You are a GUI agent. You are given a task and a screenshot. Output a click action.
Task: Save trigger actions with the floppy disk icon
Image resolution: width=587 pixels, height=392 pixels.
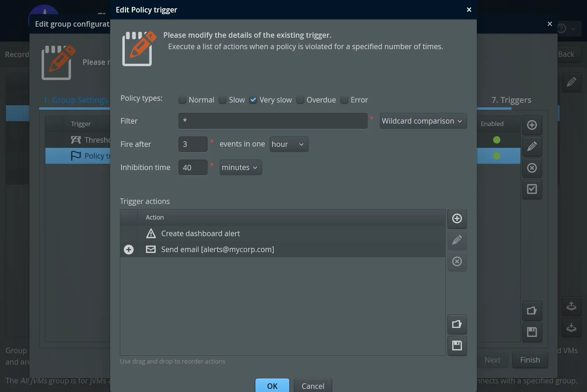457,346
